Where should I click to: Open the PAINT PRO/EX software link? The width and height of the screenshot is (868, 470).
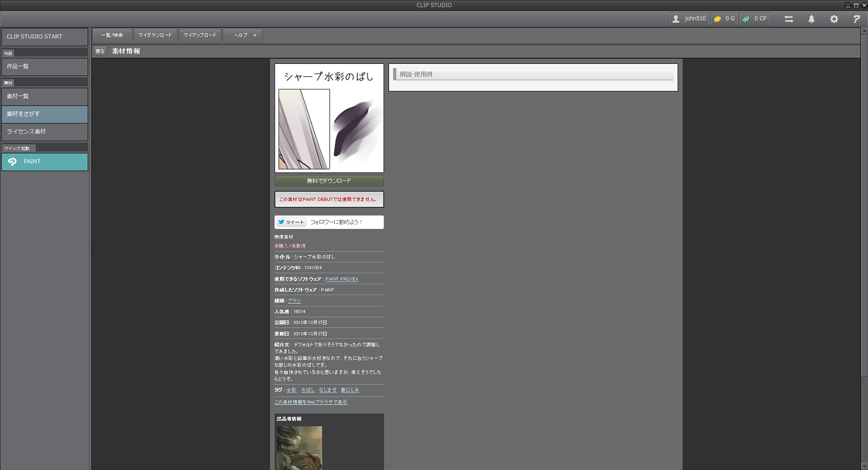click(342, 279)
